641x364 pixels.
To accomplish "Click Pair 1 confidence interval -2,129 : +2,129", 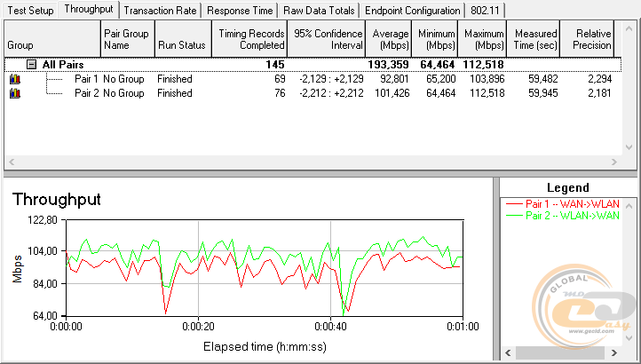I will [331, 79].
